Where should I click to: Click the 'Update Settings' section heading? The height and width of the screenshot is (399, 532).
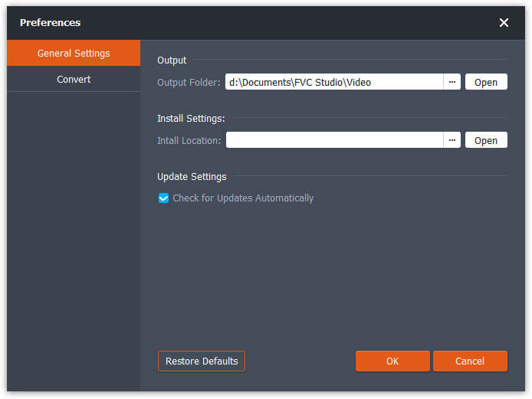(192, 177)
